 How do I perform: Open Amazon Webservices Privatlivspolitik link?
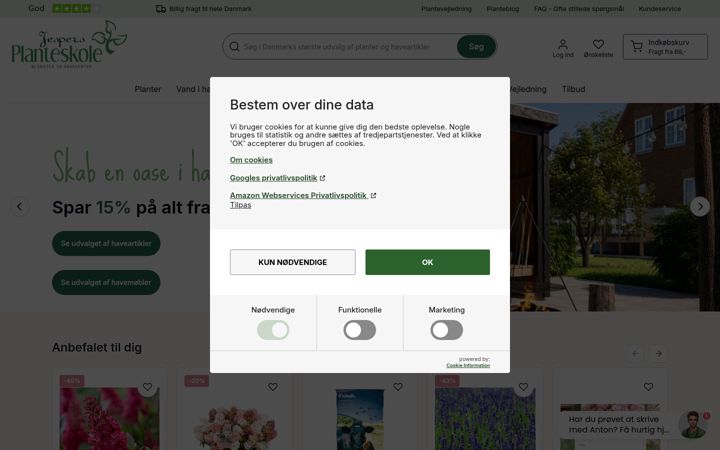(298, 195)
